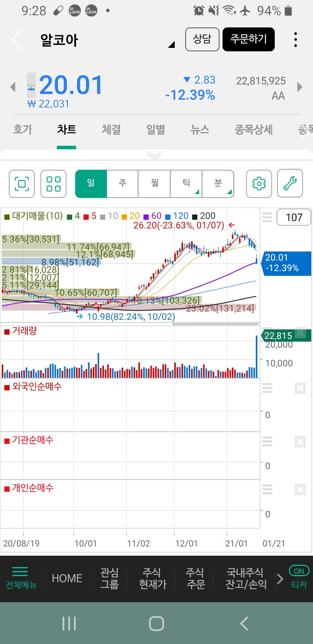This screenshot has height=644, width=313.
Task: Go to HOME in bottom menu
Action: coord(67,578)
